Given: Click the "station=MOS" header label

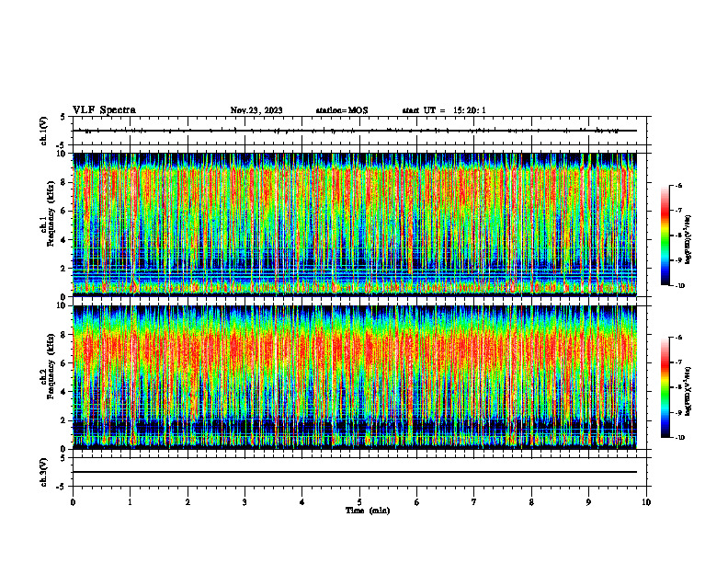Looking at the screenshot, I should [342, 110].
